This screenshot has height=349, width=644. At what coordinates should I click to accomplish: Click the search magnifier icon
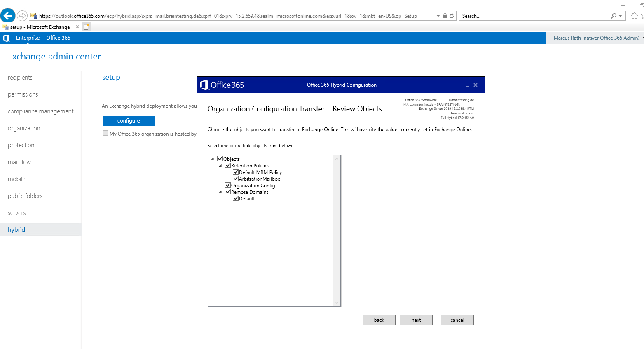pyautogui.click(x=614, y=16)
